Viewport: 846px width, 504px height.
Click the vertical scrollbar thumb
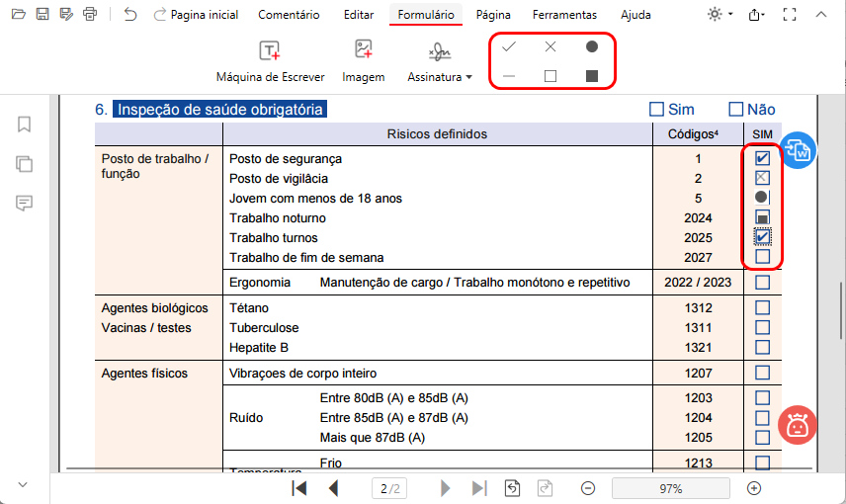coord(842,310)
